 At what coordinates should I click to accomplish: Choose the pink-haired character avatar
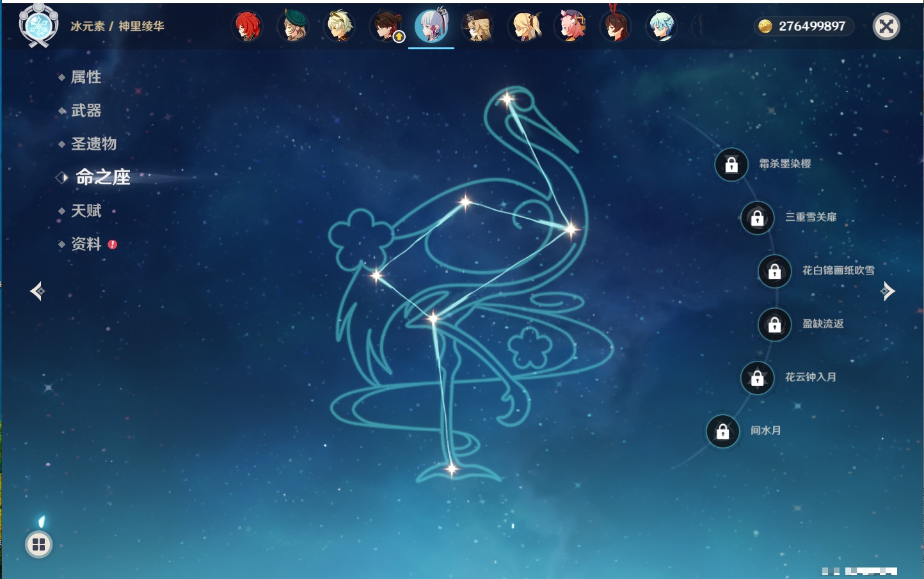[x=571, y=27]
